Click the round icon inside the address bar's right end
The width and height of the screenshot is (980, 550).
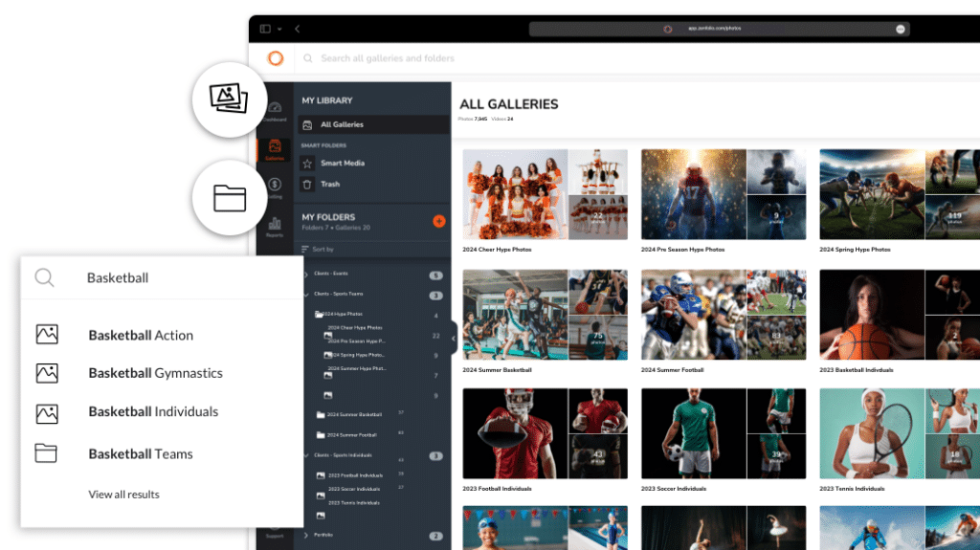pyautogui.click(x=900, y=29)
